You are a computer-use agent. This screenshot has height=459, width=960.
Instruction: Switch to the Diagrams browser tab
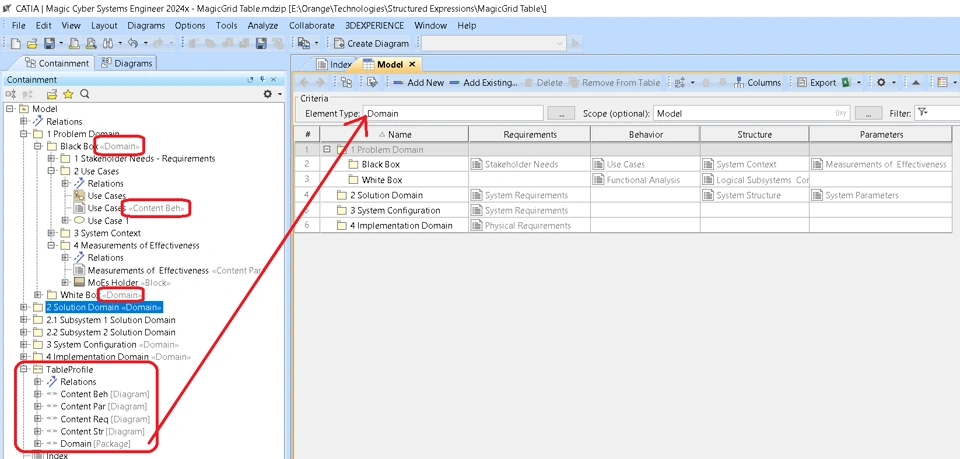pos(126,63)
